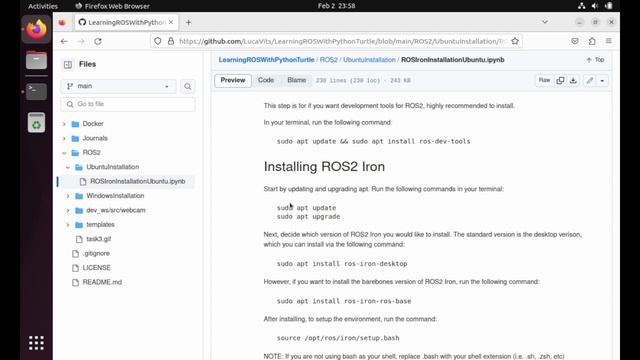Viewport: 640px width, 360px height.
Task: Expand the Docker folder
Action: coord(64,124)
